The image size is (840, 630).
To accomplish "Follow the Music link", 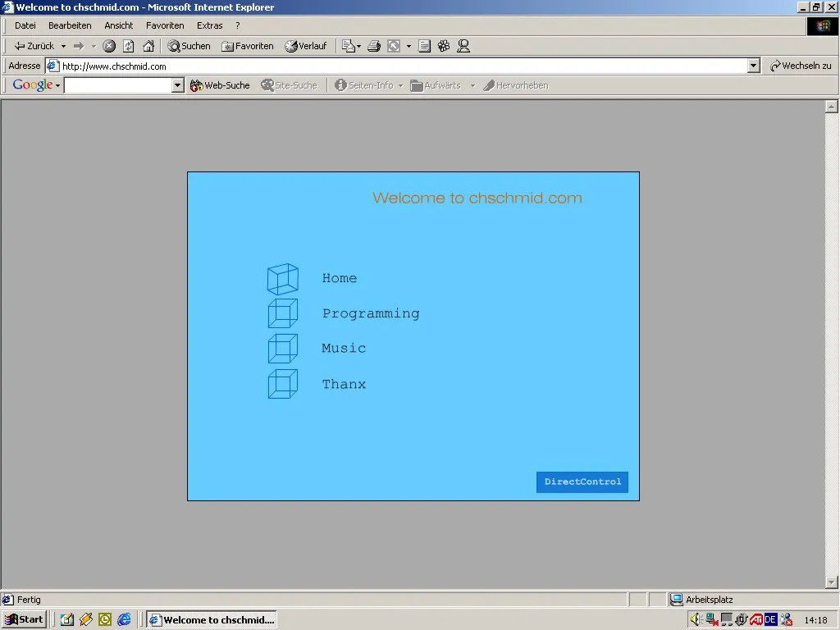I will [344, 348].
